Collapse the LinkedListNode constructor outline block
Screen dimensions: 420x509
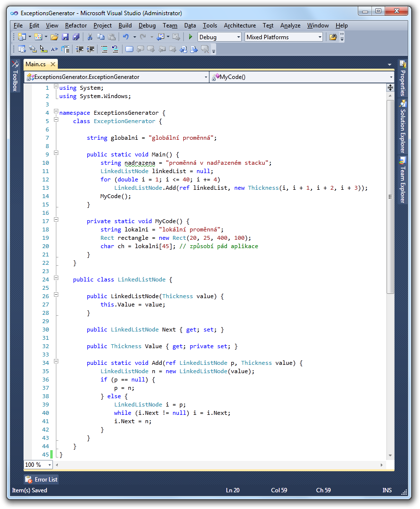point(56,295)
